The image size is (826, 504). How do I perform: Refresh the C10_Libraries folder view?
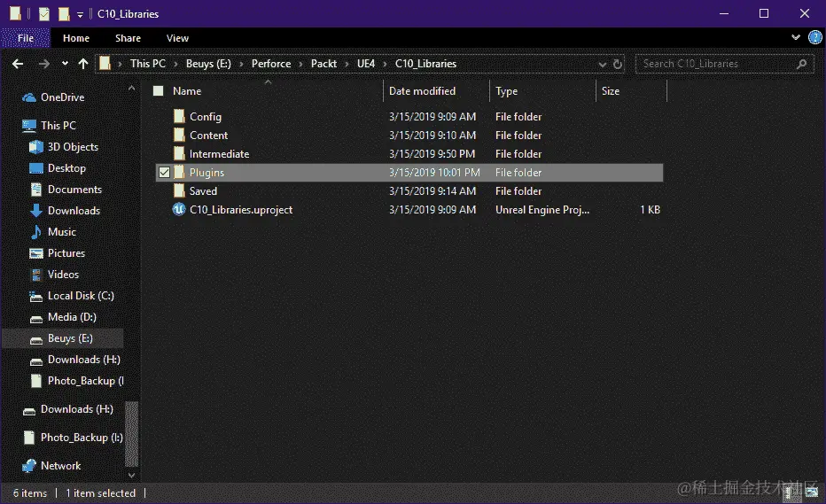pyautogui.click(x=618, y=65)
